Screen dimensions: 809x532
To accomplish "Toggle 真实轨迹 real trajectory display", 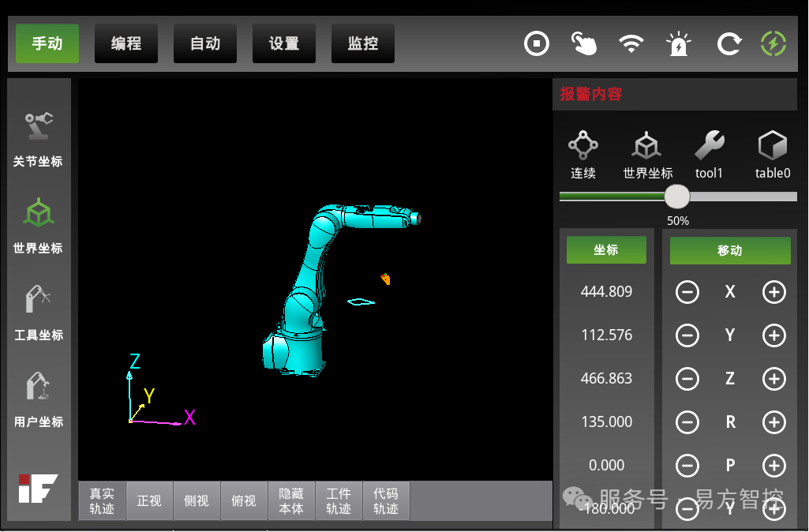I will pyautogui.click(x=102, y=501).
